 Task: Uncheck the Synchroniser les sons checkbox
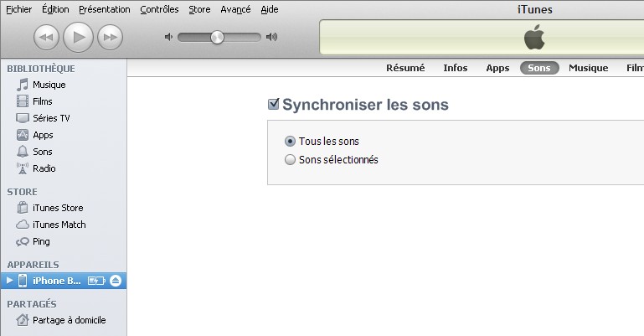(274, 104)
